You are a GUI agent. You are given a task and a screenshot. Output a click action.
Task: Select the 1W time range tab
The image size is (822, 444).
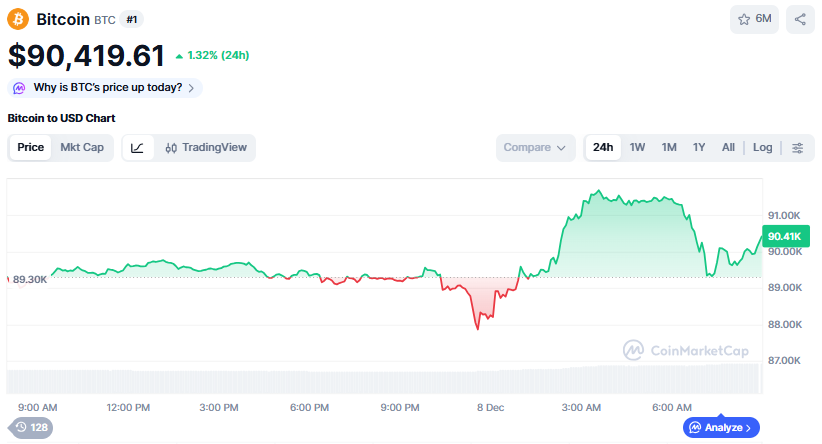(x=637, y=148)
